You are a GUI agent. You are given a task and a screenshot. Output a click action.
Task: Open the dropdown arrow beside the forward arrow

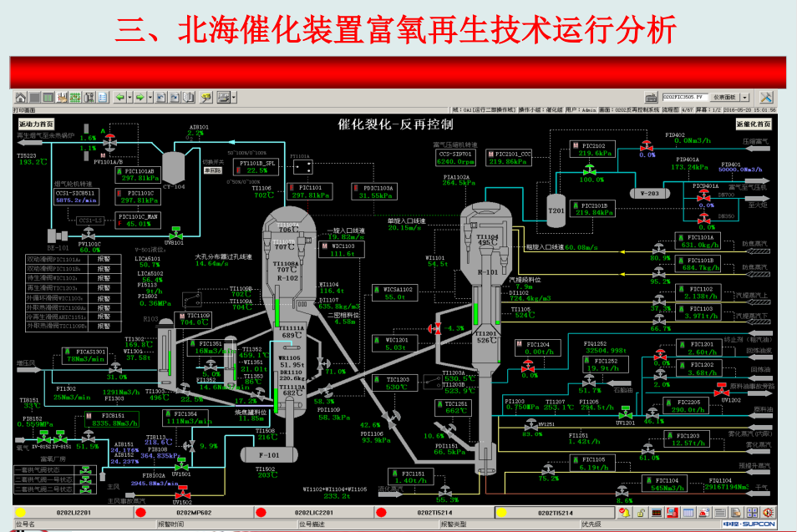coord(150,98)
